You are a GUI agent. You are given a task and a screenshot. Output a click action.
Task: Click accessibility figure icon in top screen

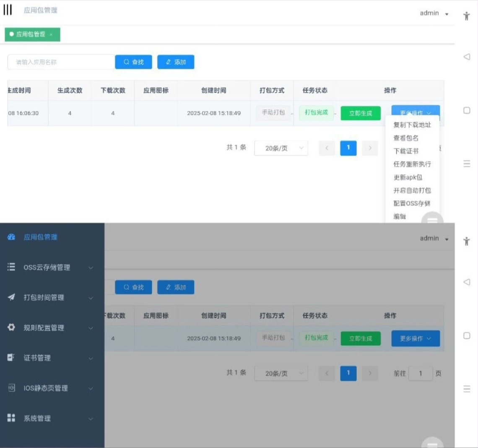(466, 16)
